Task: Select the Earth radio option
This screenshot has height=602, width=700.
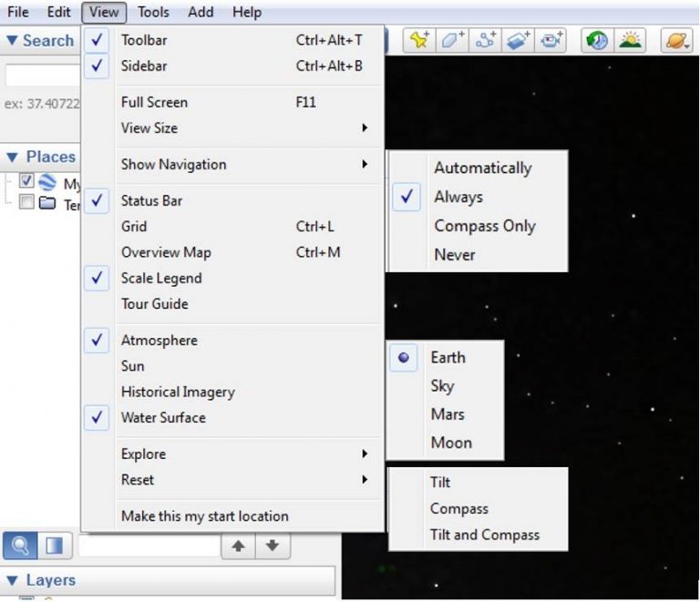Action: click(x=445, y=358)
